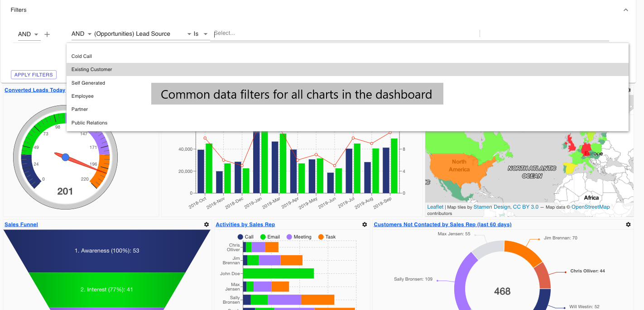Screen dimensions: 644x310
Task: Open settings gear on Activities by Sales Rep
Action: [x=365, y=224]
